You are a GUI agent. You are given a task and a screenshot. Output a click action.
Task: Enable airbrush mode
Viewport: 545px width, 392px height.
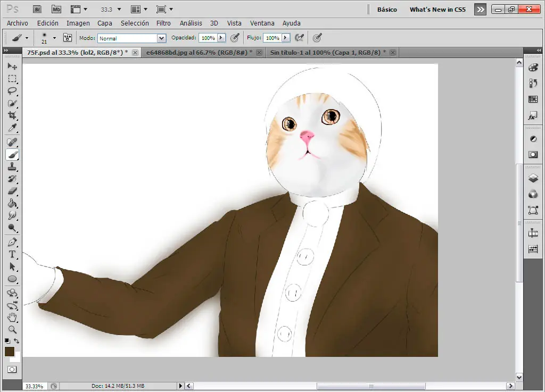(299, 38)
